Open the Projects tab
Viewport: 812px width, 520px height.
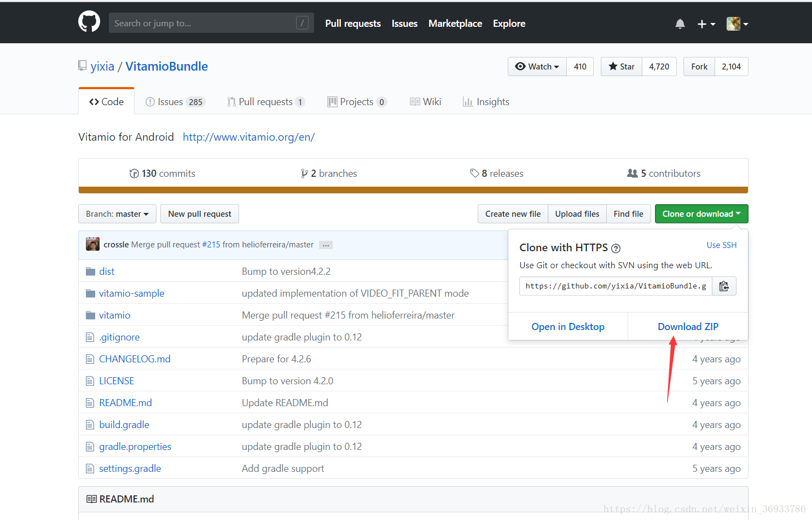point(357,102)
